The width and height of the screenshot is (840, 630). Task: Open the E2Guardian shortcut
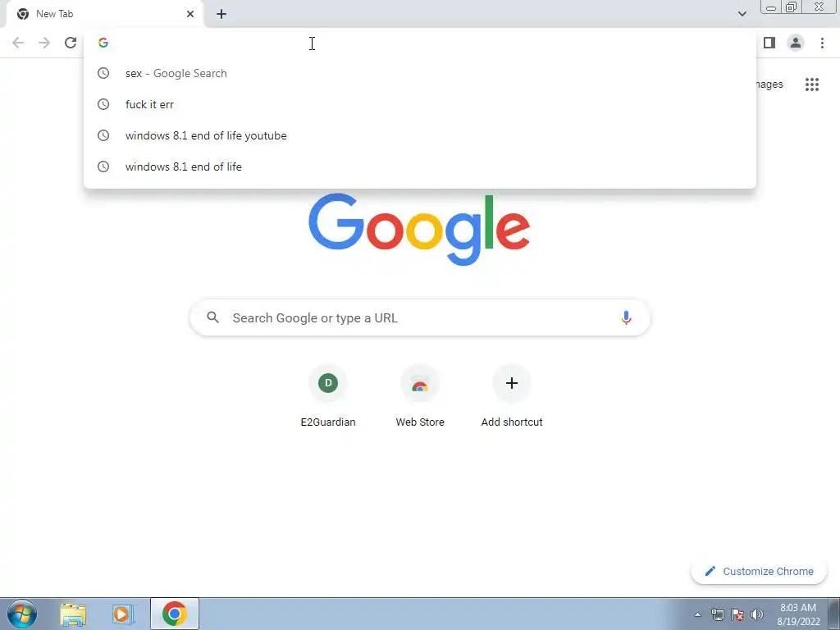point(328,396)
